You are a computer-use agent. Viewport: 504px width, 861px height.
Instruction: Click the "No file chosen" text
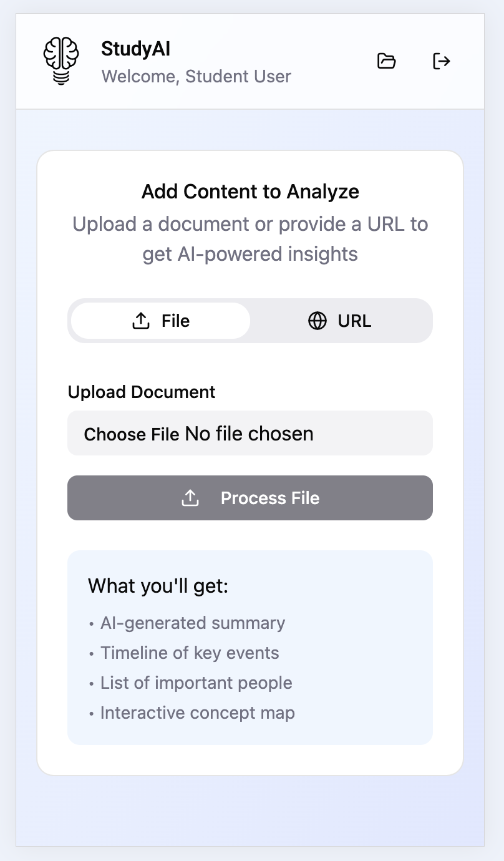(x=249, y=434)
